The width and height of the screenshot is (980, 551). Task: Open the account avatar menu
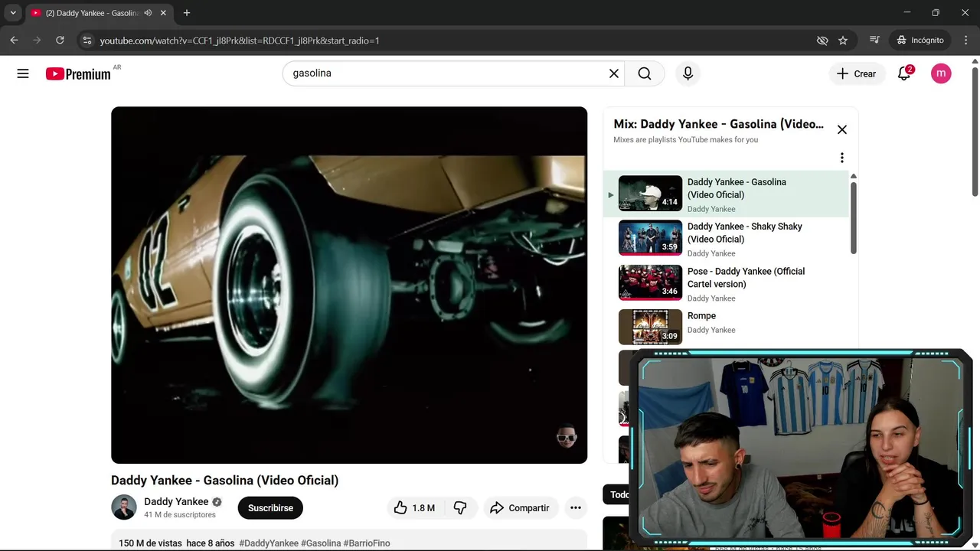(941, 73)
